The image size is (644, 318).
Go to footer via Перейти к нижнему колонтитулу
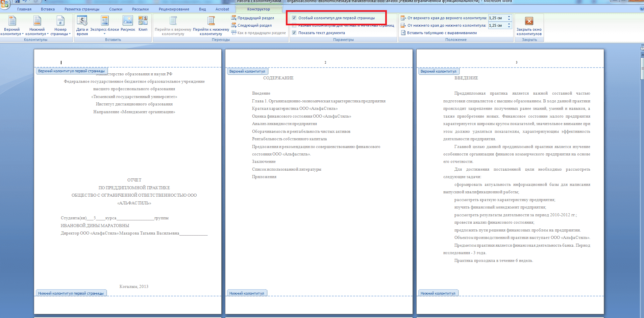[211, 25]
